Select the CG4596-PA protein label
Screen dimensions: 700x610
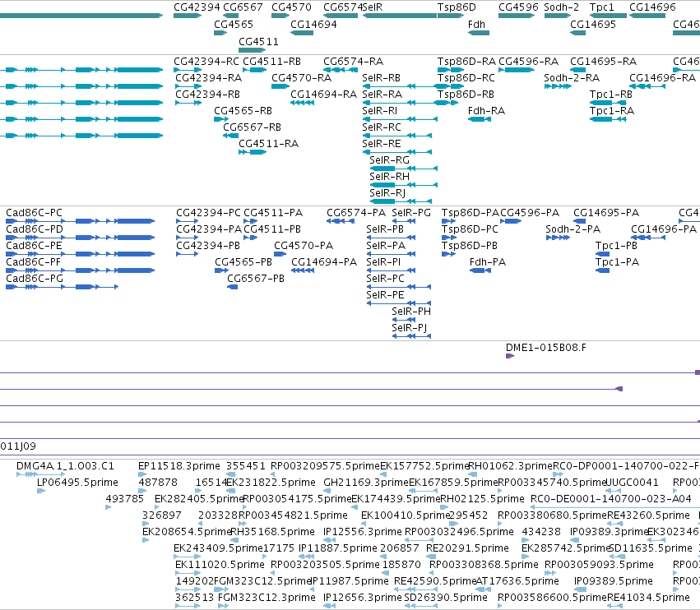530,212
